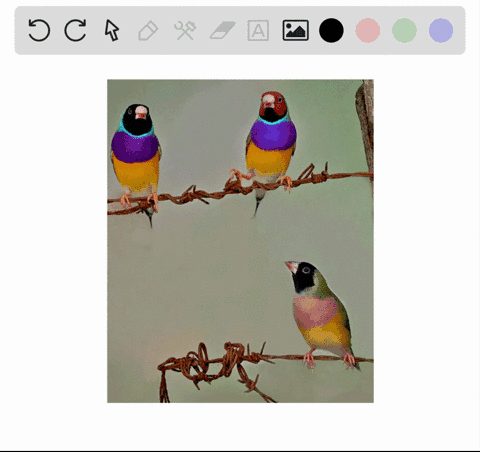This screenshot has height=452, width=480.
Task: Select the pointer selection tool
Action: (x=112, y=30)
